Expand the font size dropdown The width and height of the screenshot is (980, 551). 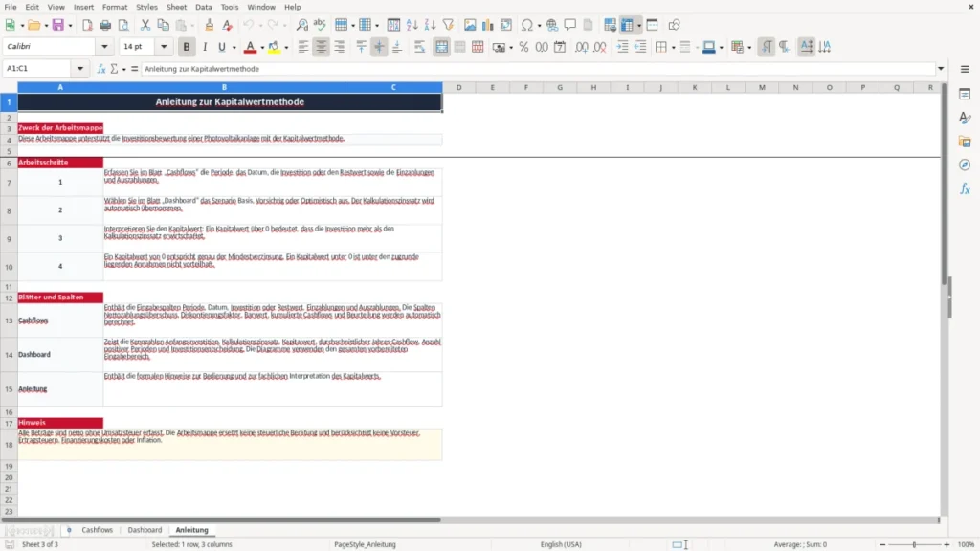164,46
